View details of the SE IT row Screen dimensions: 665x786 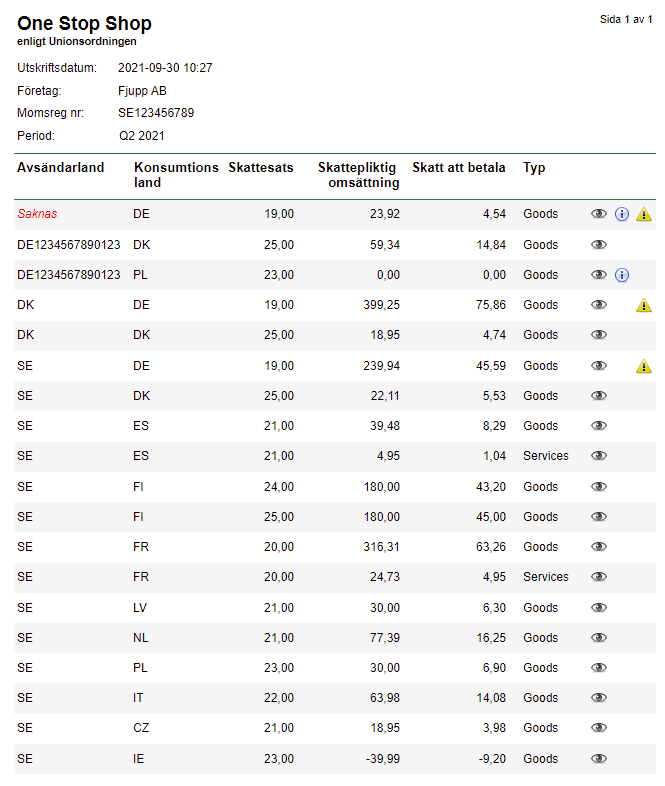(599, 698)
